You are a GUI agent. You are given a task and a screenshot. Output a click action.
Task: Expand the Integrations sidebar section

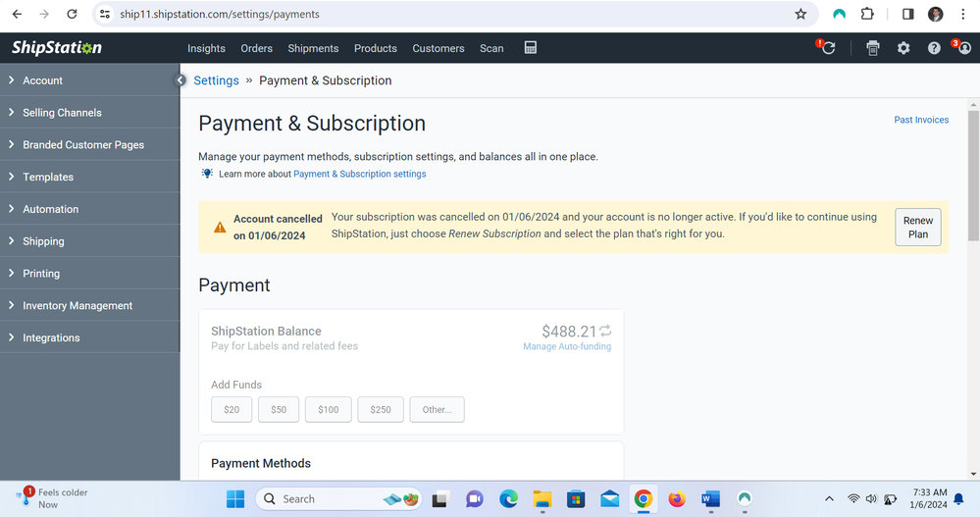(x=51, y=337)
